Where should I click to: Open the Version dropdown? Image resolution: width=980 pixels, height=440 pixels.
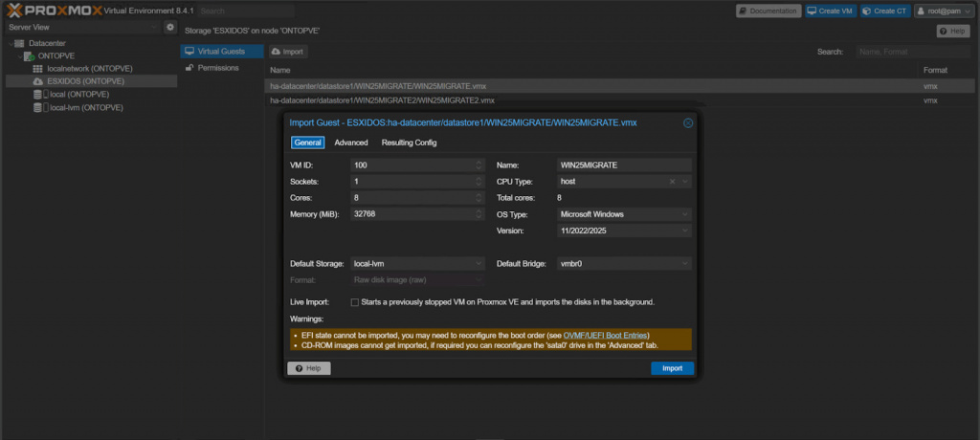pyautogui.click(x=685, y=231)
